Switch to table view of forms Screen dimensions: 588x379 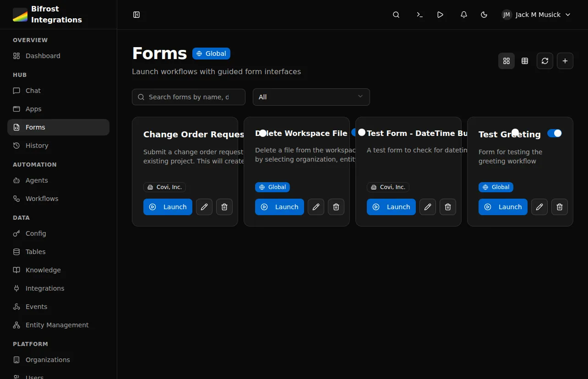(524, 60)
